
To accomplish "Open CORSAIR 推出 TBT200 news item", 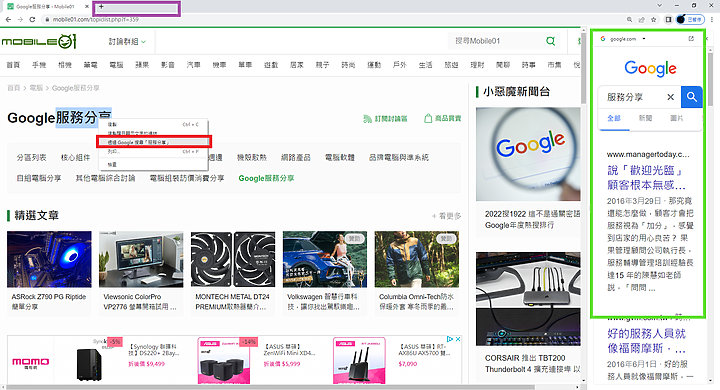I will 533,363.
